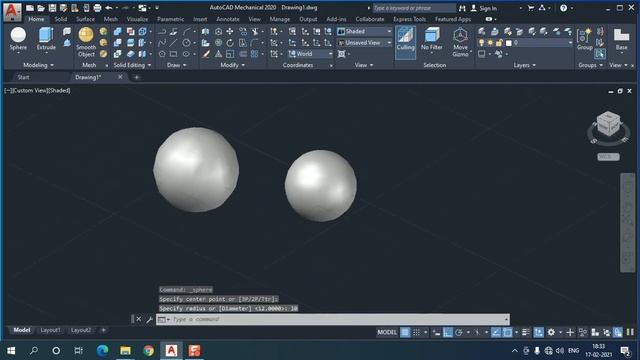This screenshot has height=360, width=640.
Task: Click the Customize wrench icon beside command line
Action: [149, 319]
